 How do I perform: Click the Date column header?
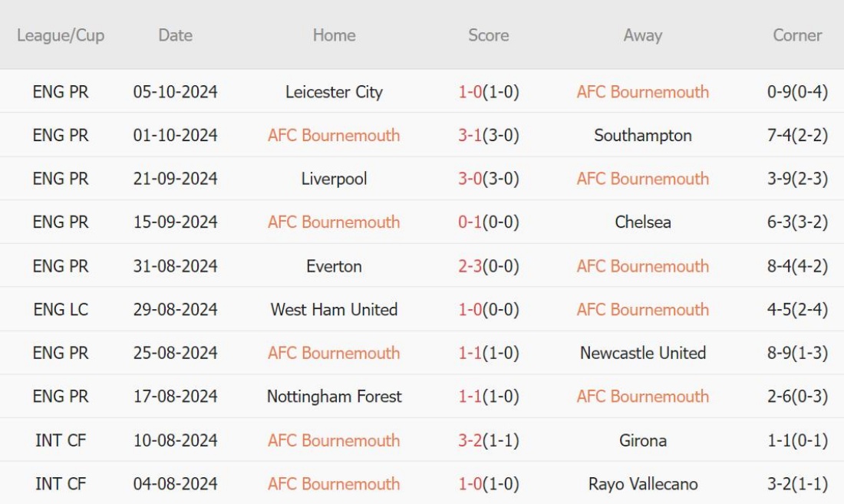point(175,35)
